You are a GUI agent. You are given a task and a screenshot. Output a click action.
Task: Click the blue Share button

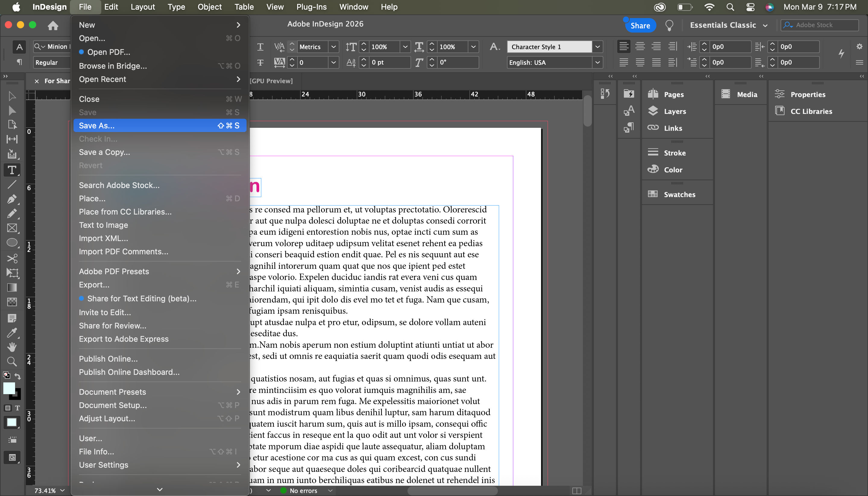(x=640, y=26)
